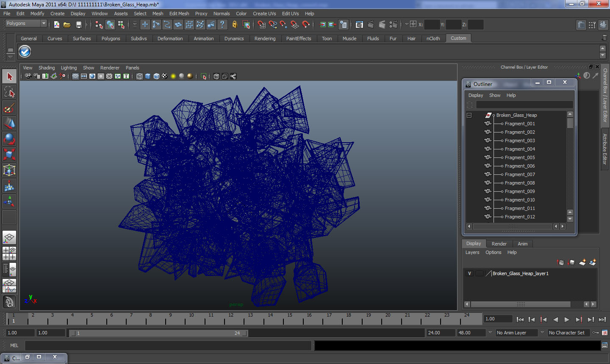Click Layers menu in Layer Editor
Image resolution: width=610 pixels, height=364 pixels.
click(x=472, y=252)
